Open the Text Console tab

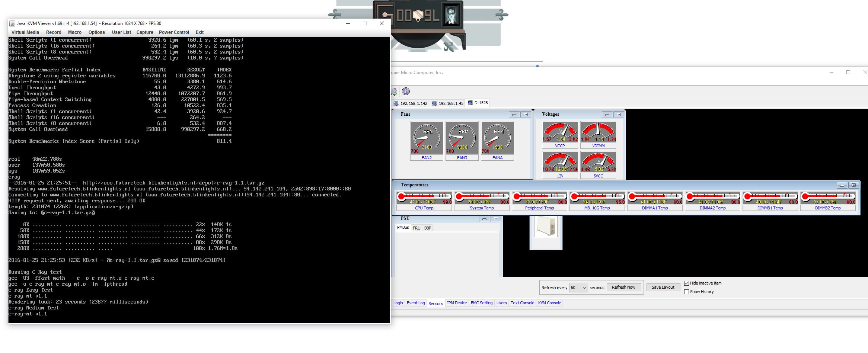click(x=522, y=303)
